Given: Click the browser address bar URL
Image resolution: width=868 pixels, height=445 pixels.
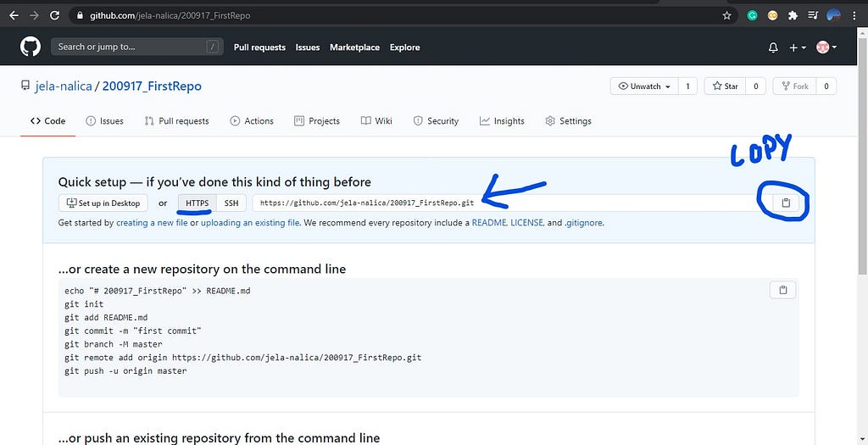Looking at the screenshot, I should (x=170, y=15).
